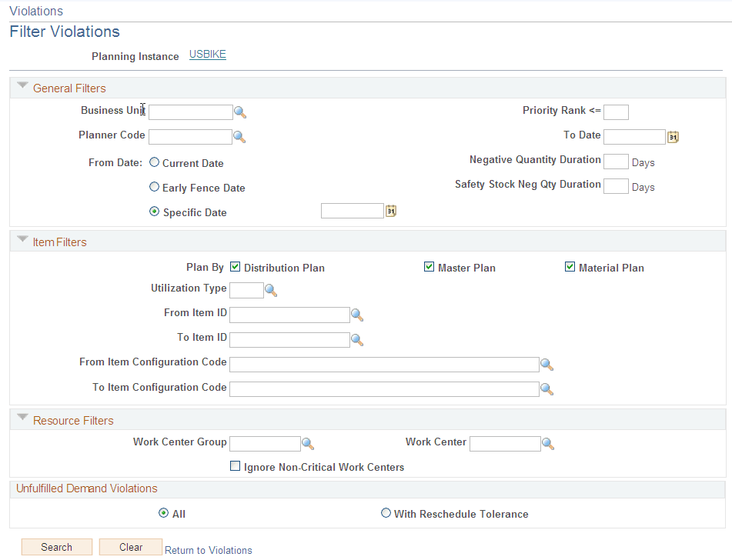Open the From Item ID lookup icon
This screenshot has width=732, height=560.
pos(356,315)
